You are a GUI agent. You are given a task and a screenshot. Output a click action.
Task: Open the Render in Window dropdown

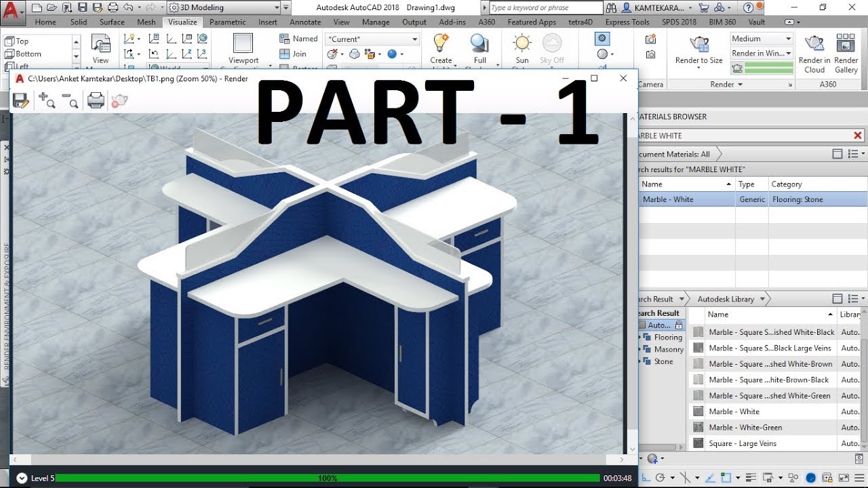coord(762,54)
